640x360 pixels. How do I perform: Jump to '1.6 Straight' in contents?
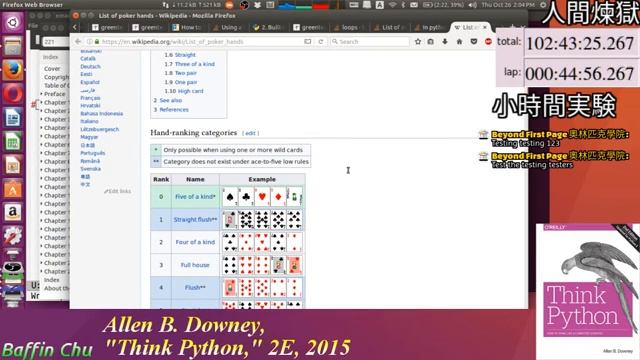(180, 55)
